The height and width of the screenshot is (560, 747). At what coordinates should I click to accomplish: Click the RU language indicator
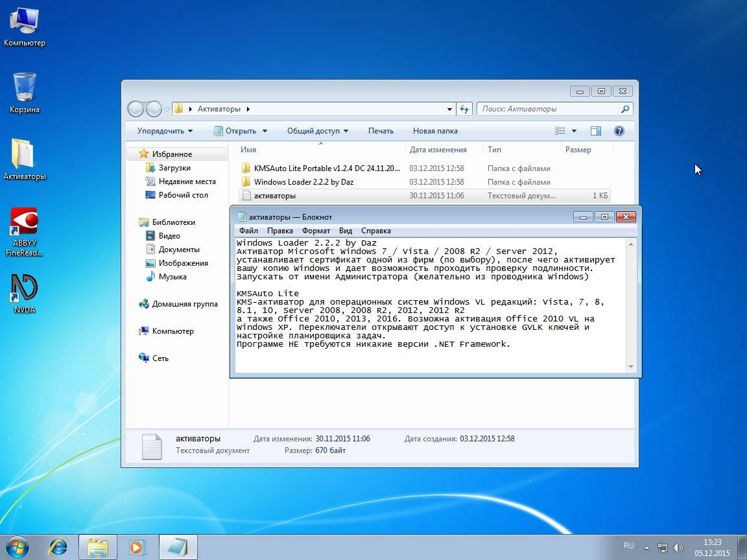pyautogui.click(x=629, y=546)
